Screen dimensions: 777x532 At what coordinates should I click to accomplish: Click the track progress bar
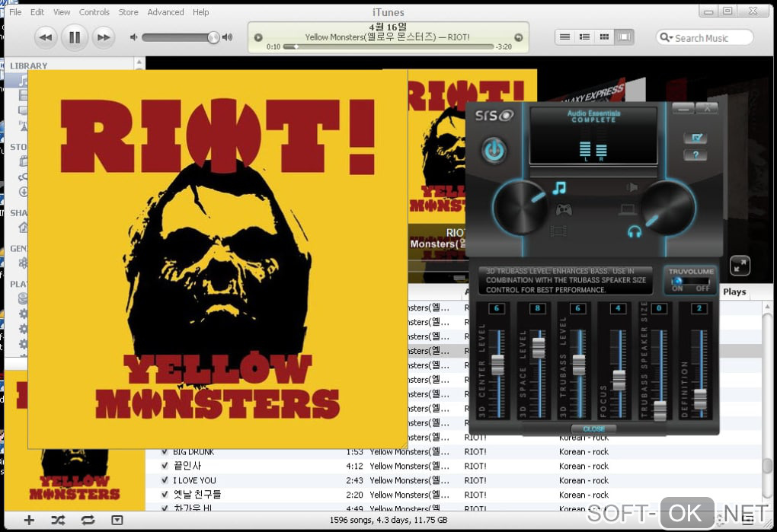tap(388, 46)
